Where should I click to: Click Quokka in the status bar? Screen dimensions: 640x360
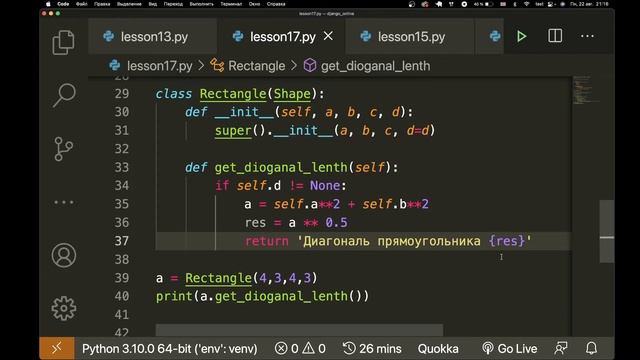(x=438, y=349)
